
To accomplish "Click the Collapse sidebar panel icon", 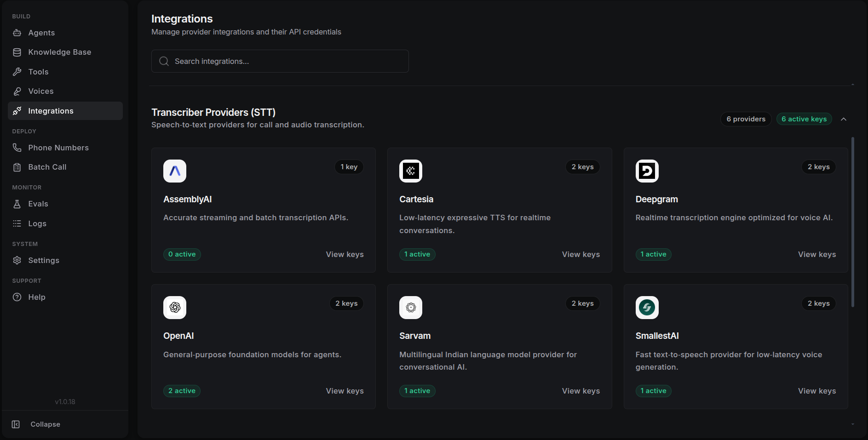I will [16, 424].
